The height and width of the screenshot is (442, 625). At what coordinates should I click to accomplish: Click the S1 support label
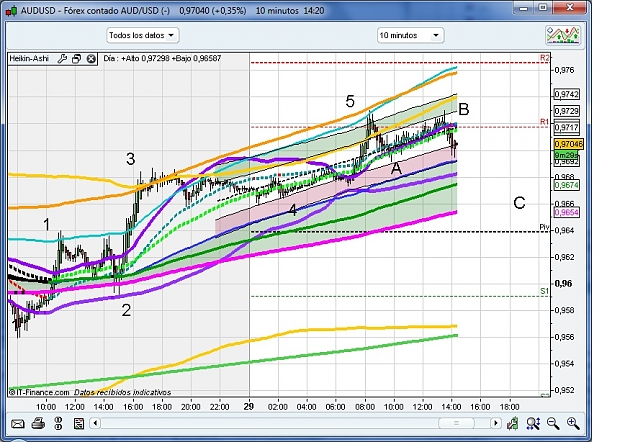544,291
